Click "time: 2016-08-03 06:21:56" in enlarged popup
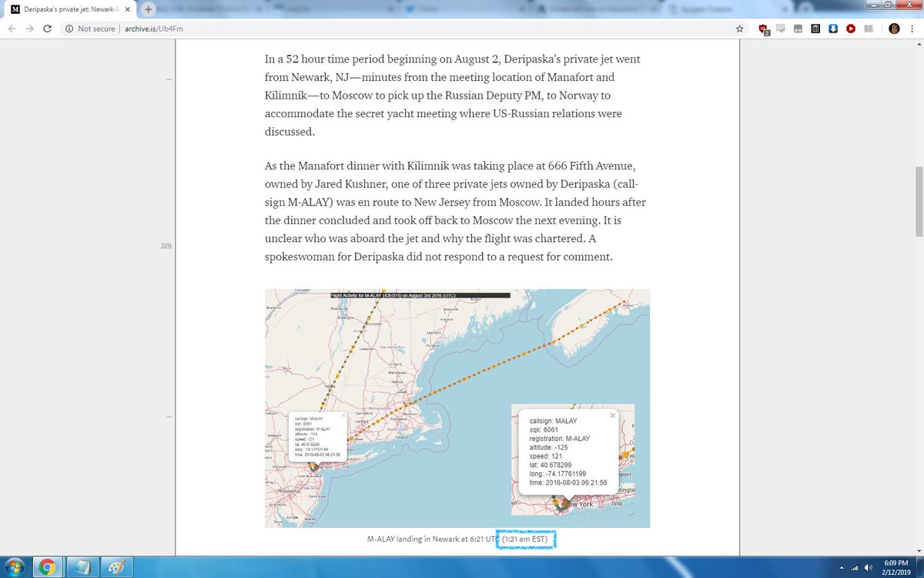The image size is (924, 578). click(569, 482)
